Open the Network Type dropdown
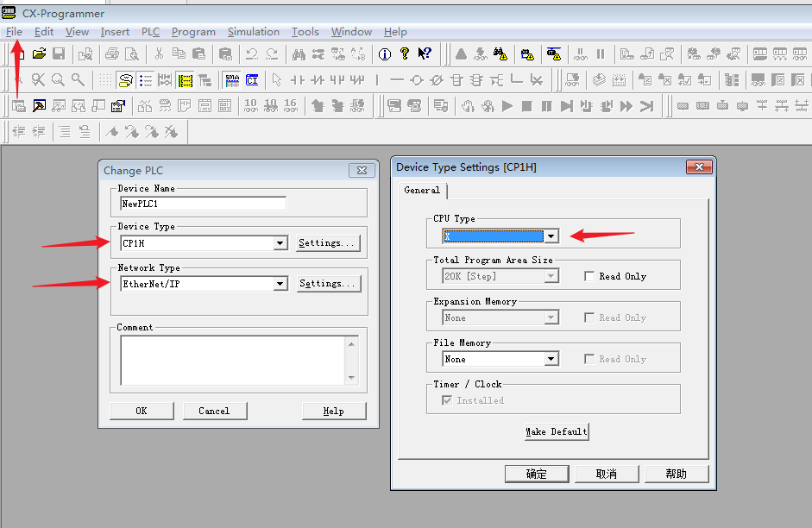 pos(280,284)
